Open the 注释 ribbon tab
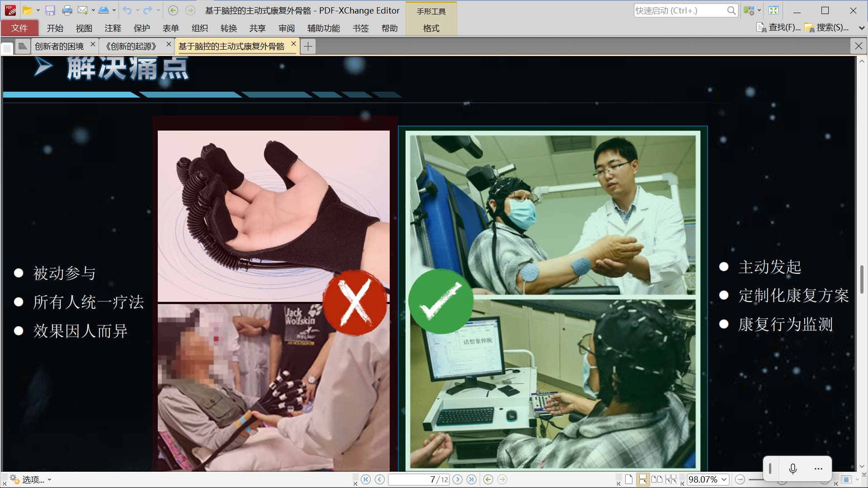 click(x=113, y=28)
